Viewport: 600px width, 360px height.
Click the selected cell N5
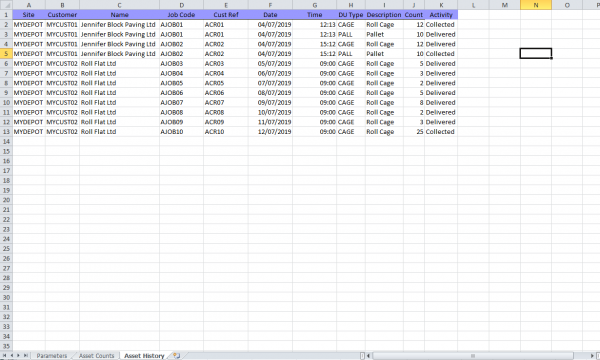536,54
